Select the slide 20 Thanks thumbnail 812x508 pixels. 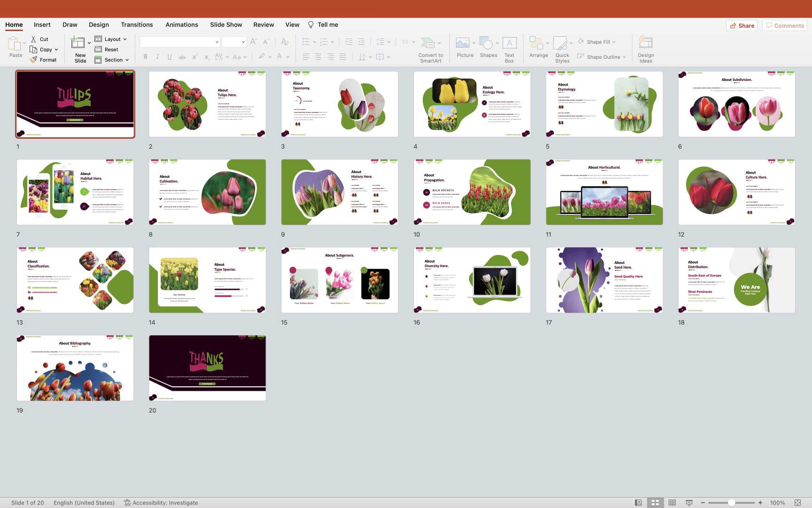coord(207,368)
